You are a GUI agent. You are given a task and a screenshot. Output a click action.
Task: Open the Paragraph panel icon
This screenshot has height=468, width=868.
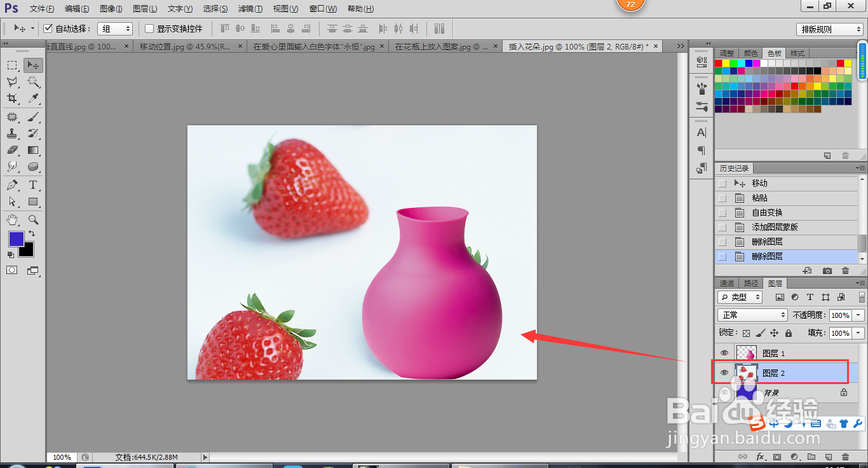point(702,150)
